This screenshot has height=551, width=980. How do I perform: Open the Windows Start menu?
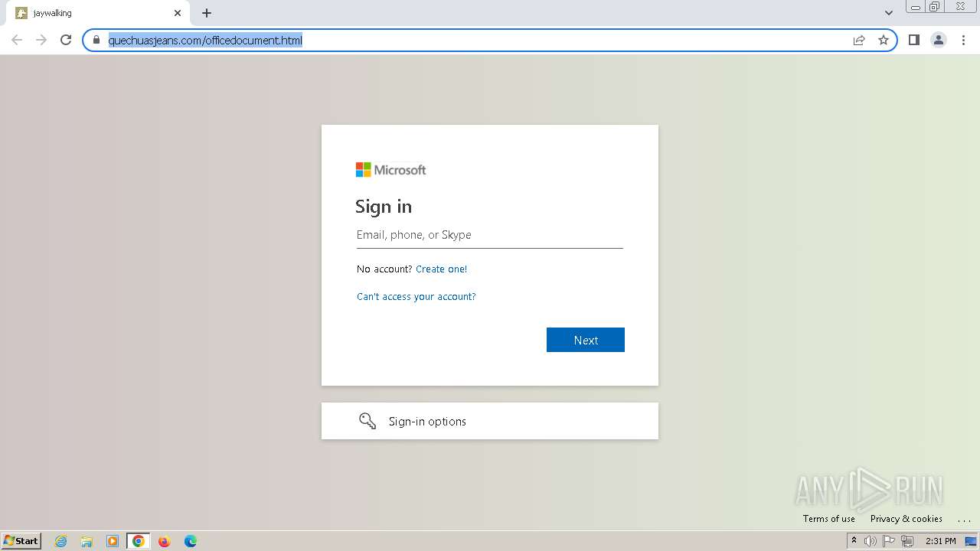(x=21, y=540)
